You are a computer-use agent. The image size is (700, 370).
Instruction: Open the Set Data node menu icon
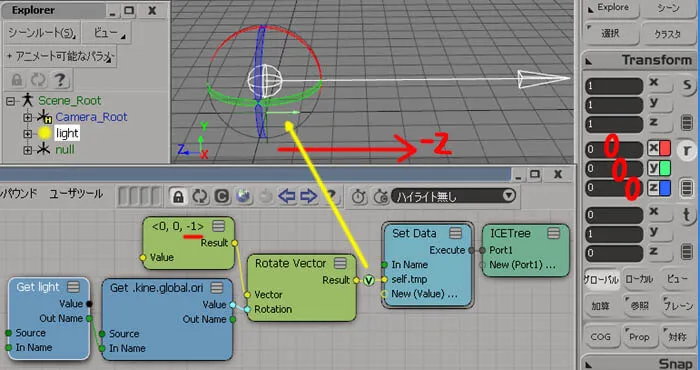pos(455,233)
